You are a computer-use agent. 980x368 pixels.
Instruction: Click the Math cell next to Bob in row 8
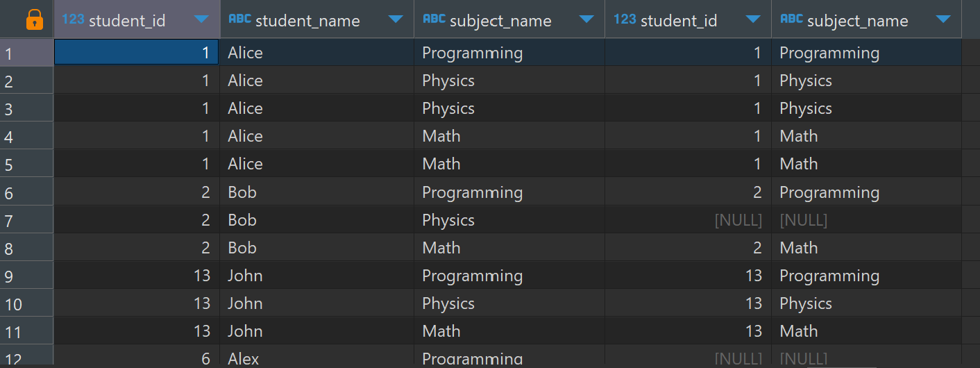[509, 248]
